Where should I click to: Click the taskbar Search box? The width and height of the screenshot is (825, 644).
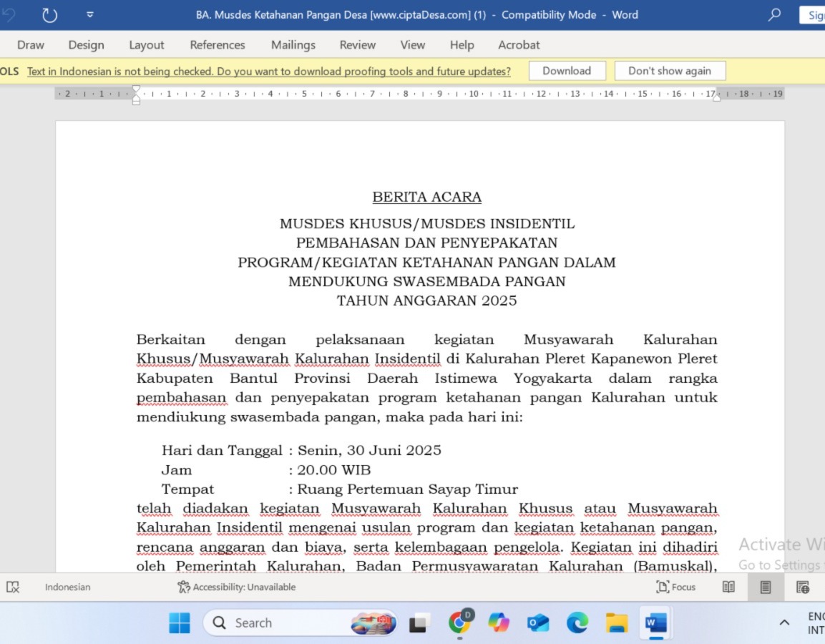[300, 623]
